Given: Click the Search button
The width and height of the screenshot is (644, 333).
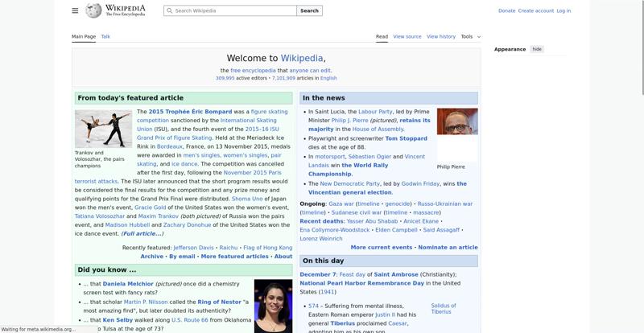Looking at the screenshot, I should point(310,11).
